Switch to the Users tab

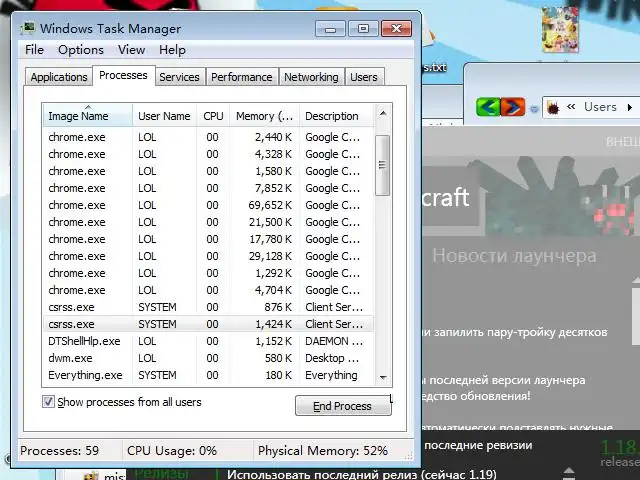[364, 77]
